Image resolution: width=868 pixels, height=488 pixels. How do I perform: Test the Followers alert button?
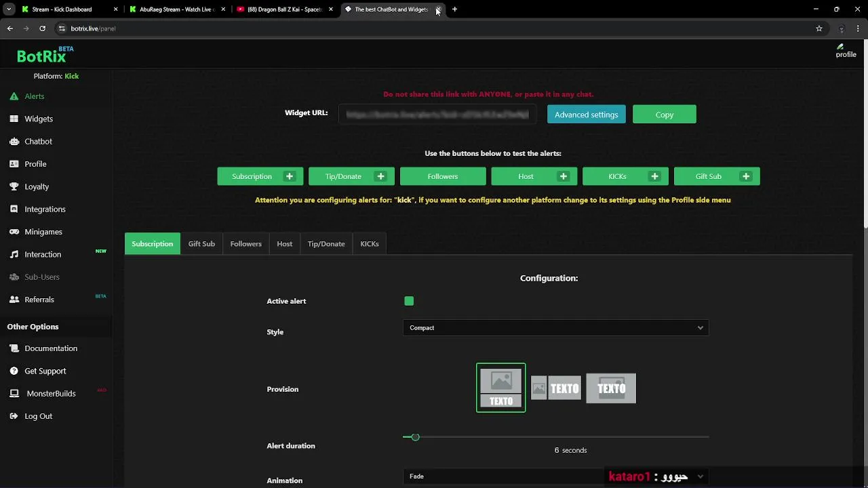(x=443, y=176)
